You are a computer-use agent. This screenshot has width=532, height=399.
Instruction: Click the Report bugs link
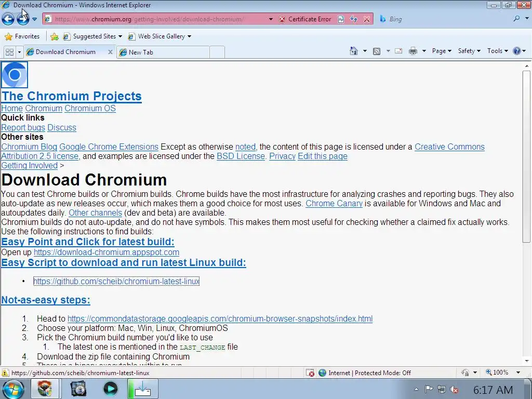pyautogui.click(x=23, y=128)
